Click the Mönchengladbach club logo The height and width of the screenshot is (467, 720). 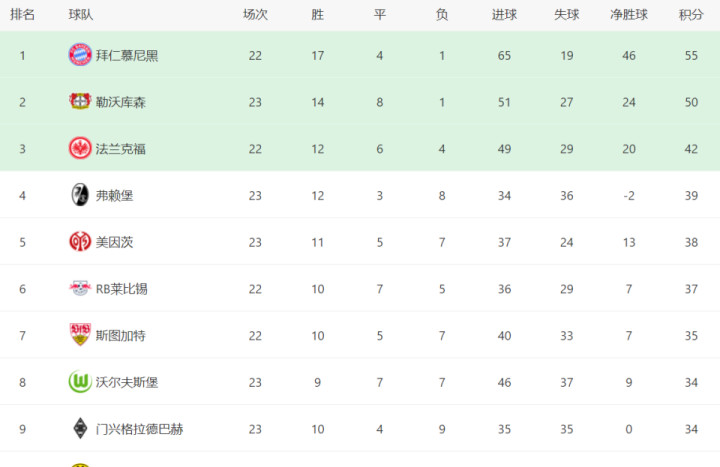80,429
